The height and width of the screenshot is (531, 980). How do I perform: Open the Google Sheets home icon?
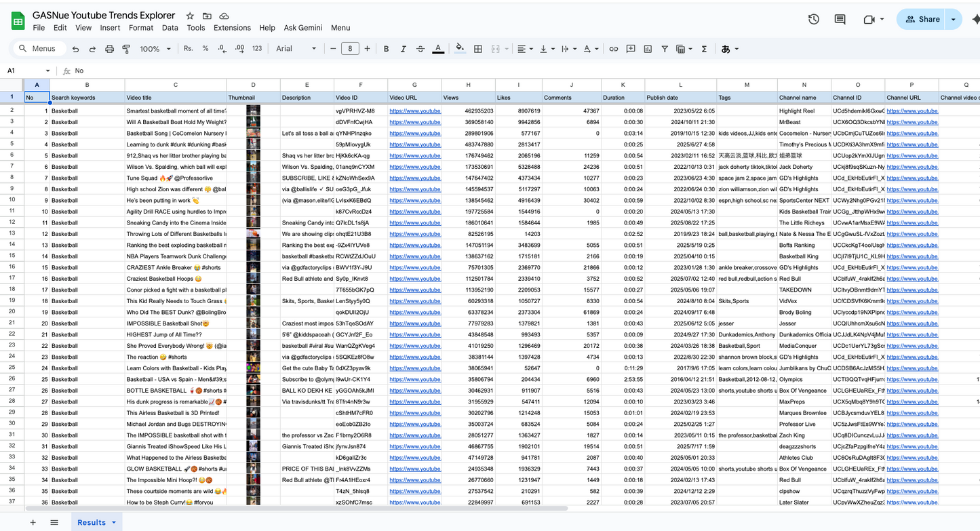(18, 21)
